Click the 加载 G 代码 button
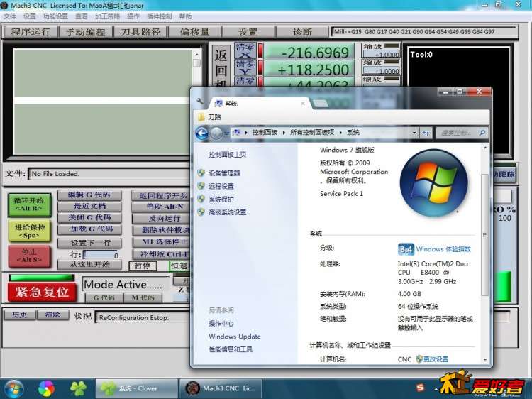The image size is (532, 399). 89,229
